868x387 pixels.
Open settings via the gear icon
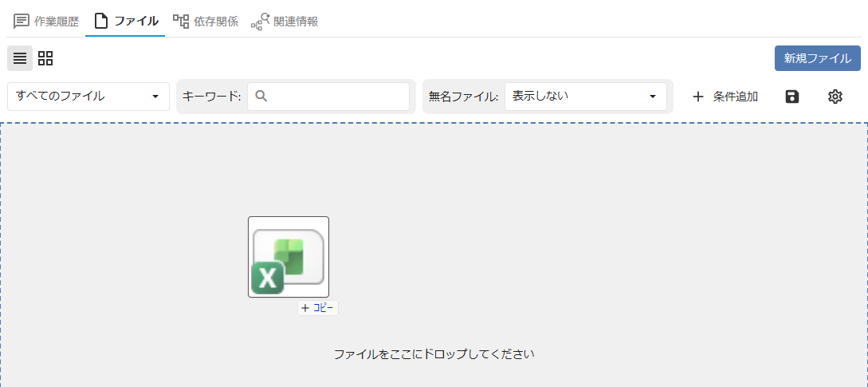coord(835,97)
